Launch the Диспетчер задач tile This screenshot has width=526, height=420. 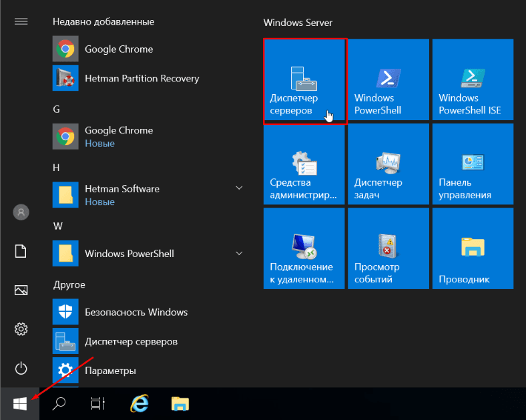click(x=388, y=164)
